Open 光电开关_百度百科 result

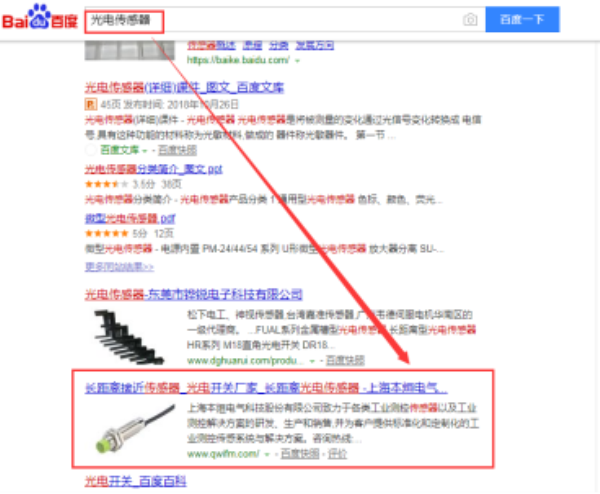point(135,481)
